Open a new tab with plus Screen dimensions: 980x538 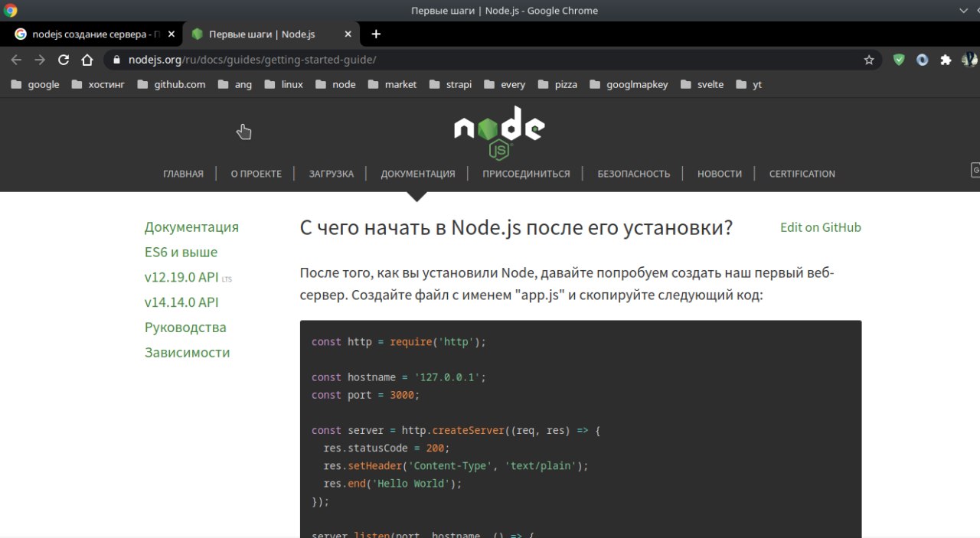click(x=375, y=34)
